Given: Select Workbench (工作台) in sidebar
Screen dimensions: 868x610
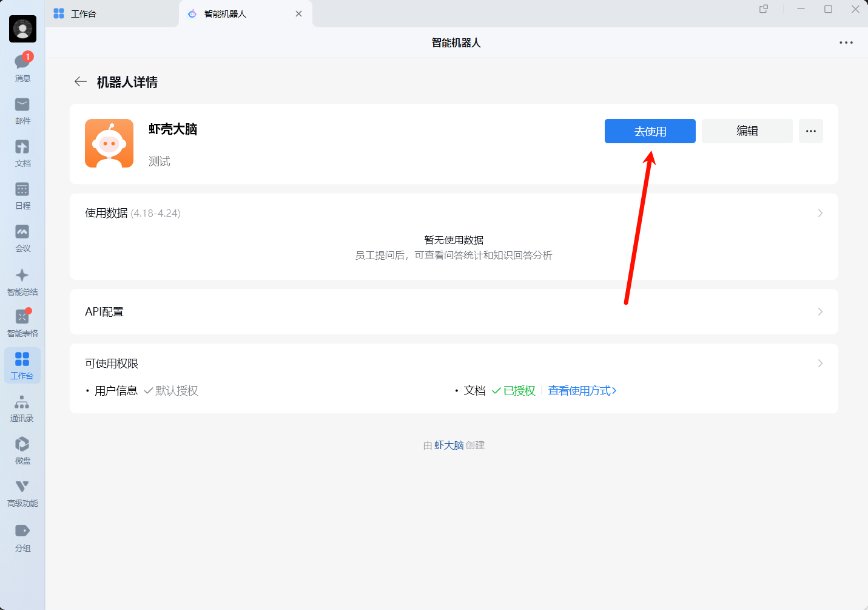Looking at the screenshot, I should pos(22,365).
